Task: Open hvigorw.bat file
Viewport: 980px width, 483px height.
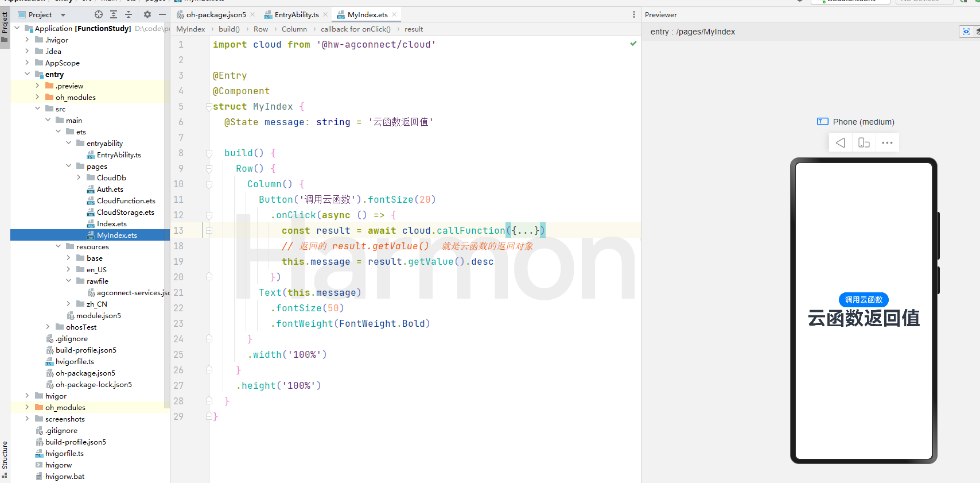Action: 64,476
